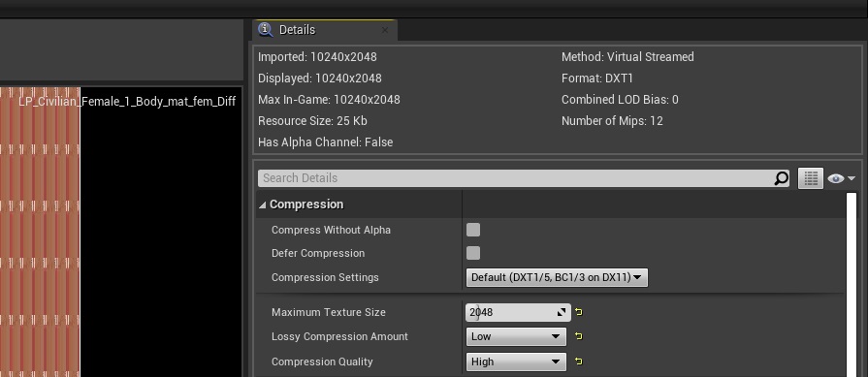Reset Lossy Compression Amount to default
The image size is (868, 377).
click(578, 336)
